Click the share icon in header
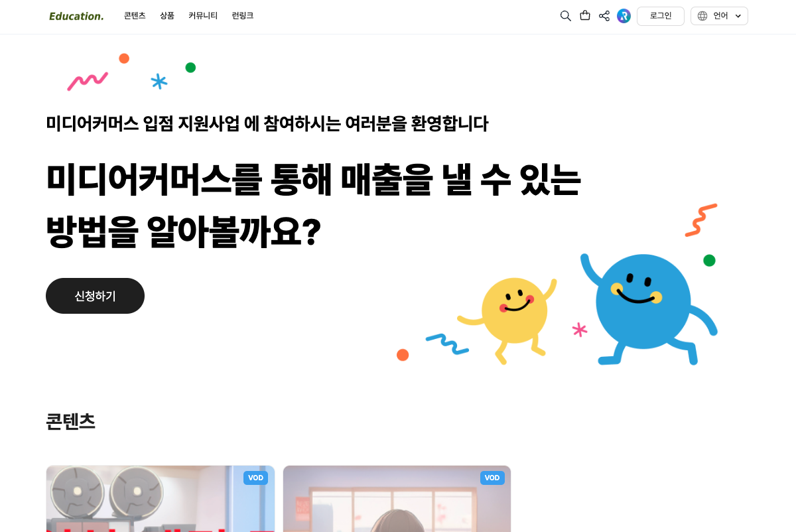The height and width of the screenshot is (532, 796). pyautogui.click(x=604, y=16)
